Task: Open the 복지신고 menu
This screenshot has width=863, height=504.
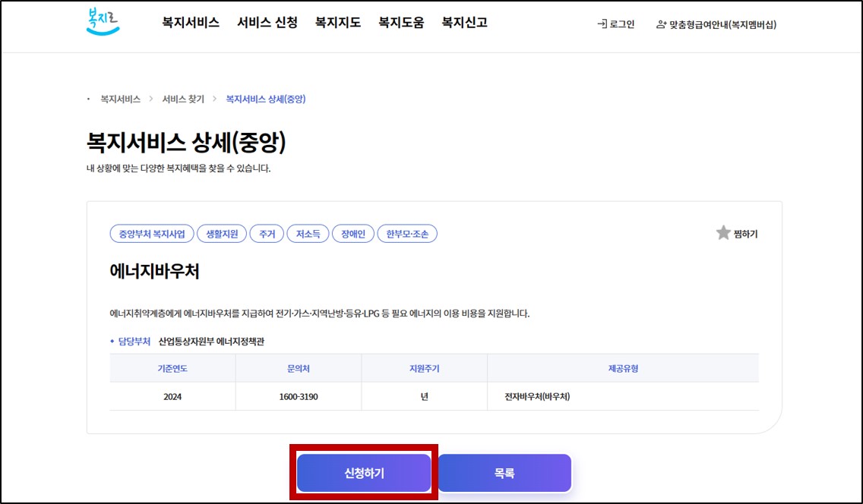Action: (464, 23)
